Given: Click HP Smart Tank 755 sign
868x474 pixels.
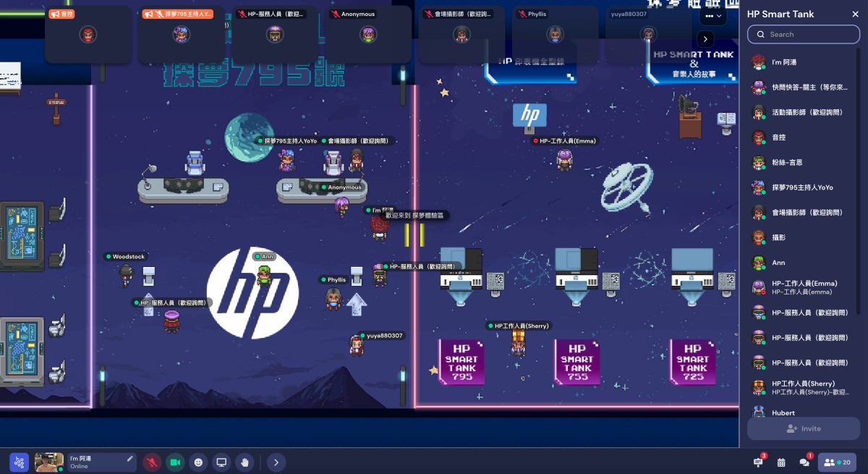Looking at the screenshot, I should point(577,362).
